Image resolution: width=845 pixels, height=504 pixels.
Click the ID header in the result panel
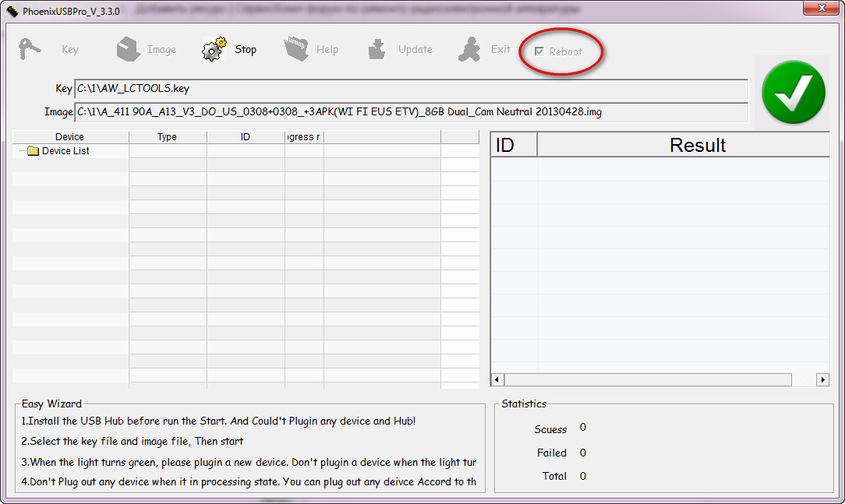[514, 145]
